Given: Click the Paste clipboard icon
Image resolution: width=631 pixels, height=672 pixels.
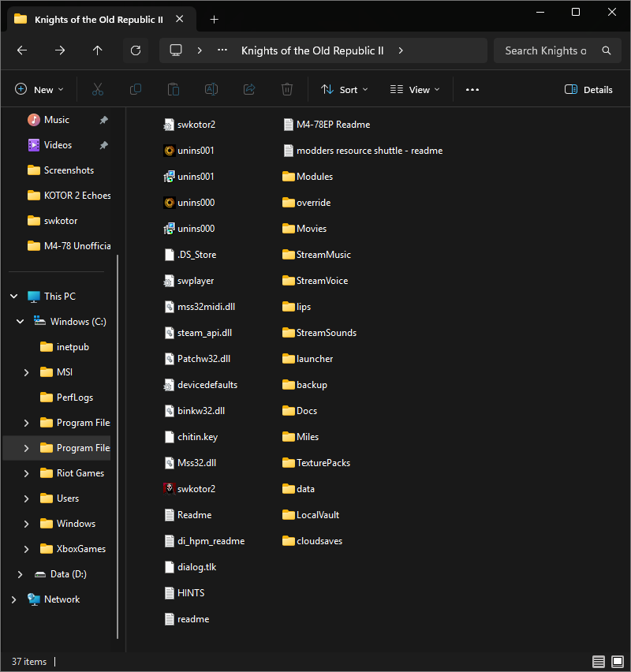Looking at the screenshot, I should (174, 90).
